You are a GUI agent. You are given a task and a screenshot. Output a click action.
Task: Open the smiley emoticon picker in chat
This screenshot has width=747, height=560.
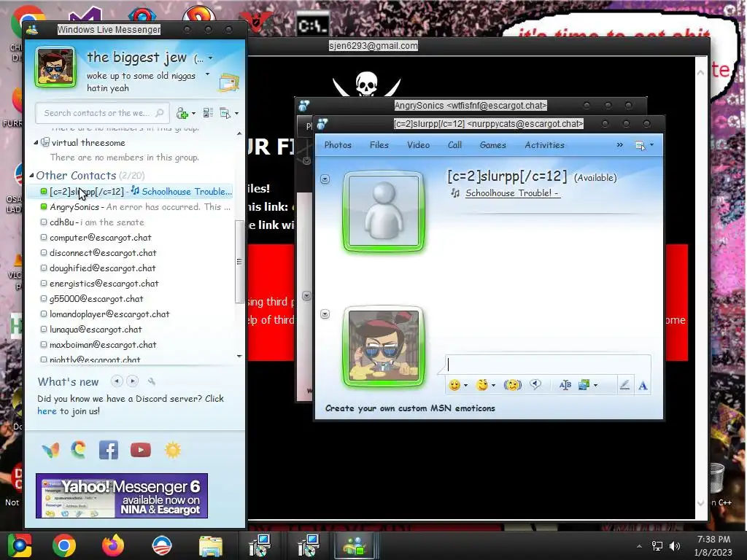pos(454,385)
